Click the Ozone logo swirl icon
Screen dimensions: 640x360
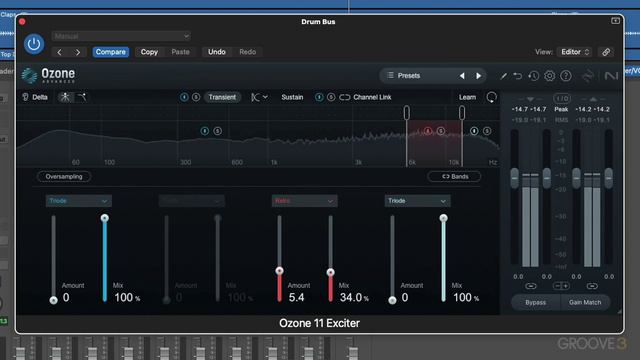29,76
